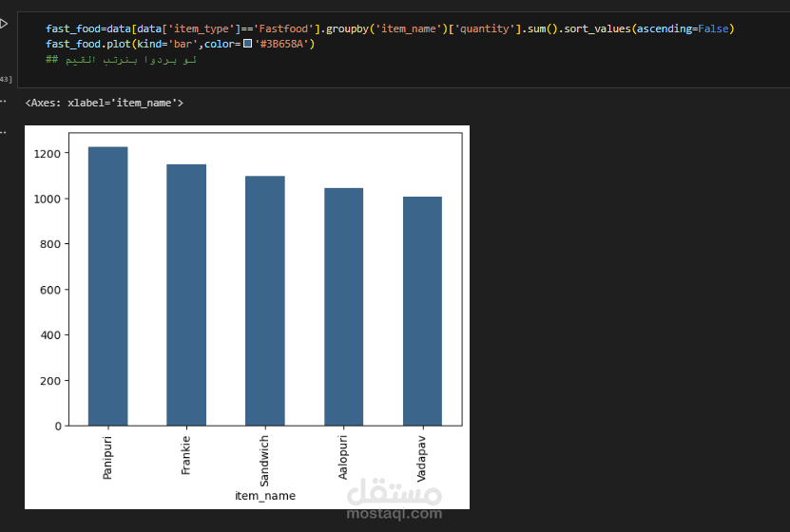Click the Frankie bar in the chart
Screen dimensions: 790x532
coord(186,294)
